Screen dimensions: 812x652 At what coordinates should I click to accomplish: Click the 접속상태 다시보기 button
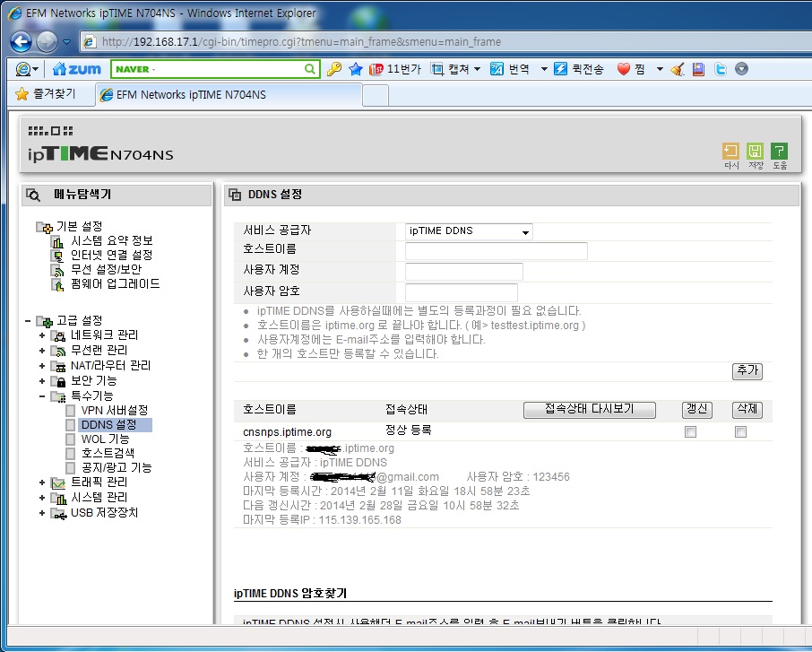pyautogui.click(x=590, y=410)
